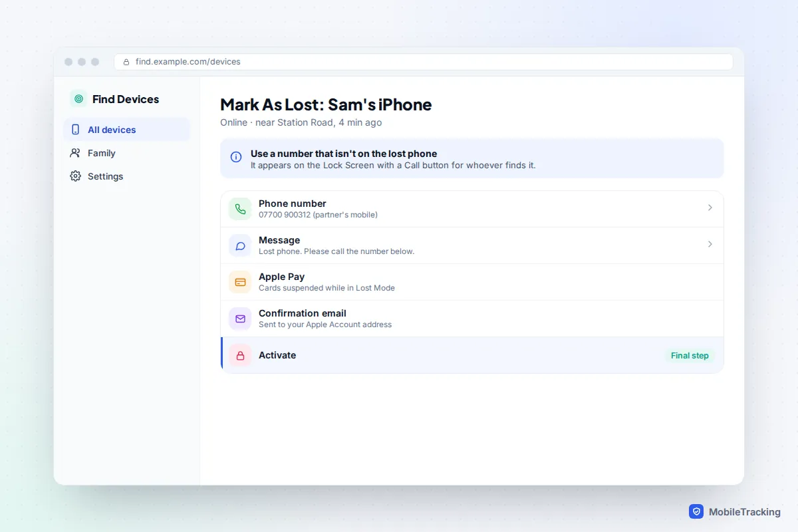This screenshot has width=798, height=532.
Task: Click the people icon beside Family
Action: [75, 153]
